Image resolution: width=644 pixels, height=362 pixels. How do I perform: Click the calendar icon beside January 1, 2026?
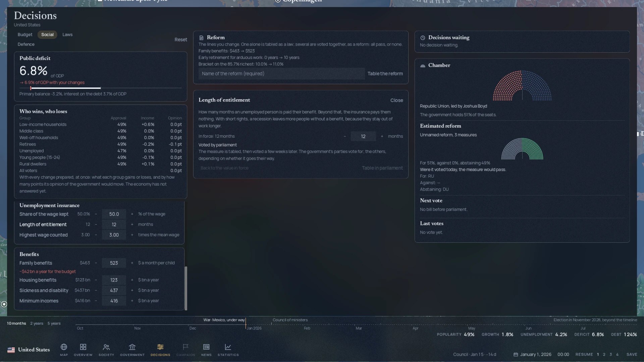click(516, 354)
